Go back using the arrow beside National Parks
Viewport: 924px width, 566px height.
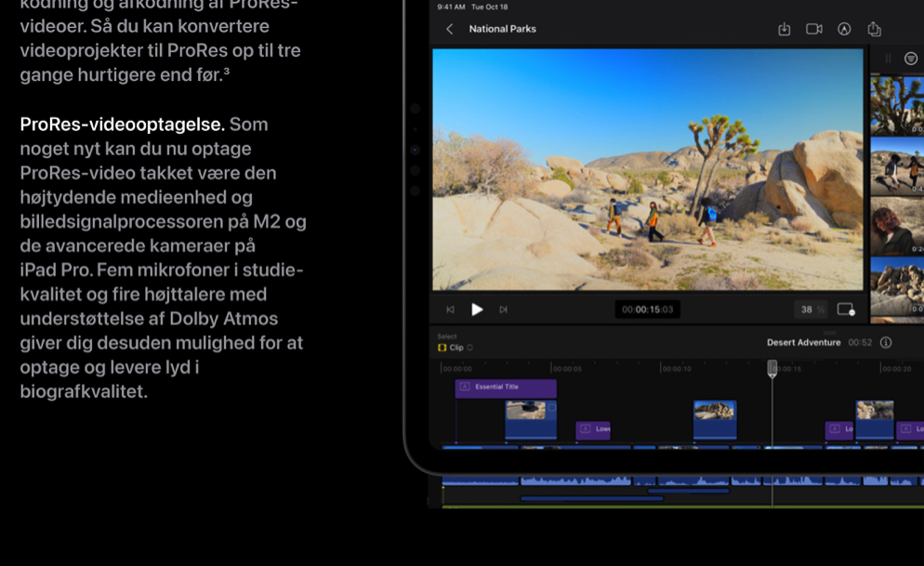tap(450, 29)
